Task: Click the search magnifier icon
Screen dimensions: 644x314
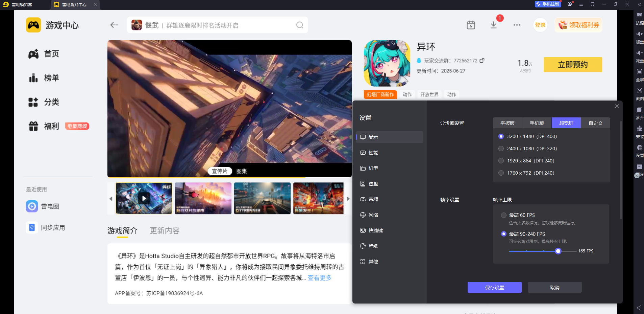Action: [x=299, y=25]
